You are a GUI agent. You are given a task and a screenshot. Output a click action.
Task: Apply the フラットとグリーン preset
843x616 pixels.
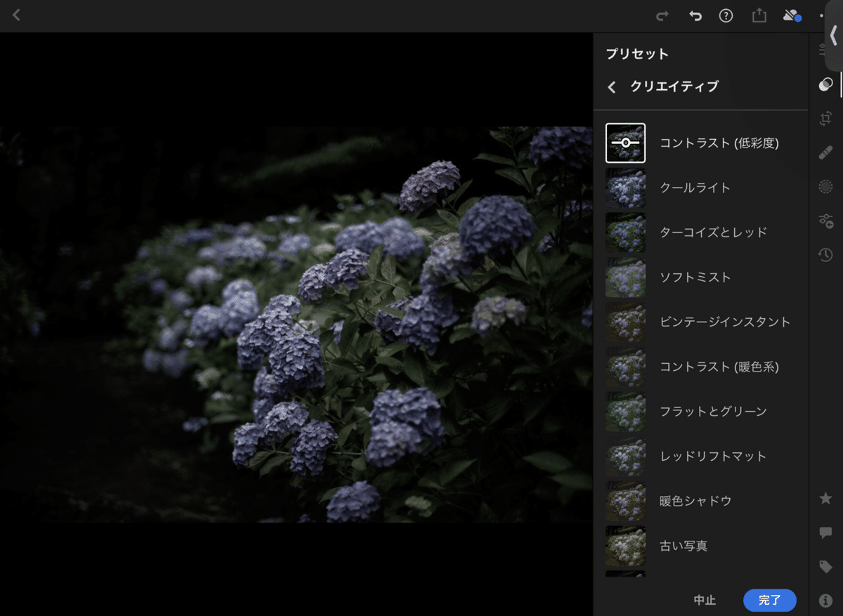(713, 411)
